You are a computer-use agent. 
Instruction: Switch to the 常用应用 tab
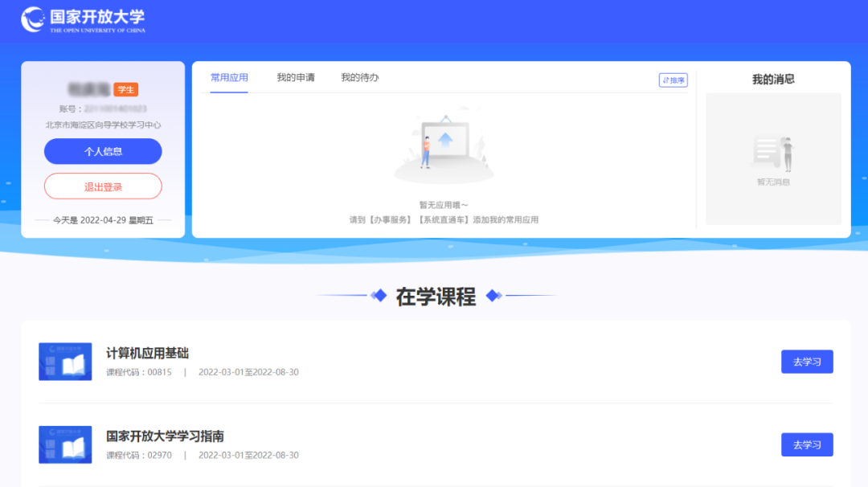tap(229, 78)
